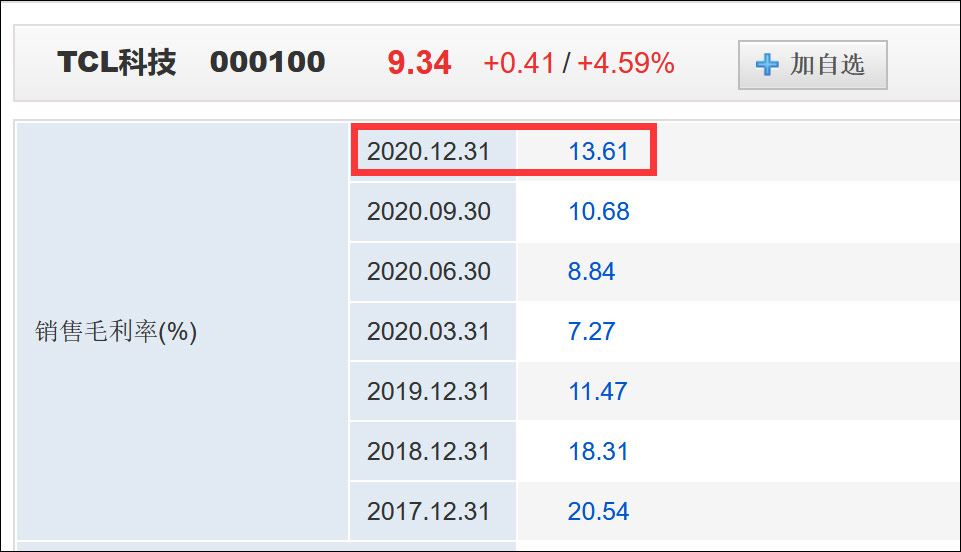961x552 pixels.
Task: Click the date cell 2020.09.30
Action: click(x=433, y=211)
